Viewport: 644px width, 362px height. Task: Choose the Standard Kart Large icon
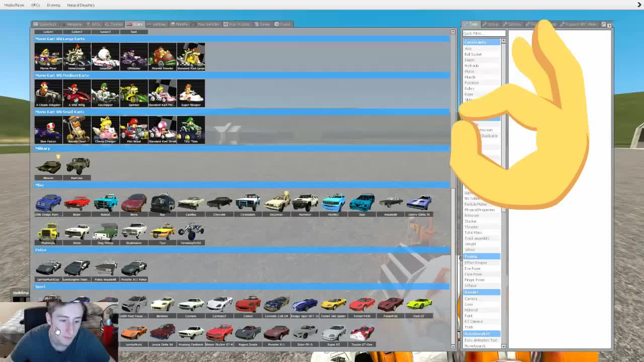(x=191, y=57)
